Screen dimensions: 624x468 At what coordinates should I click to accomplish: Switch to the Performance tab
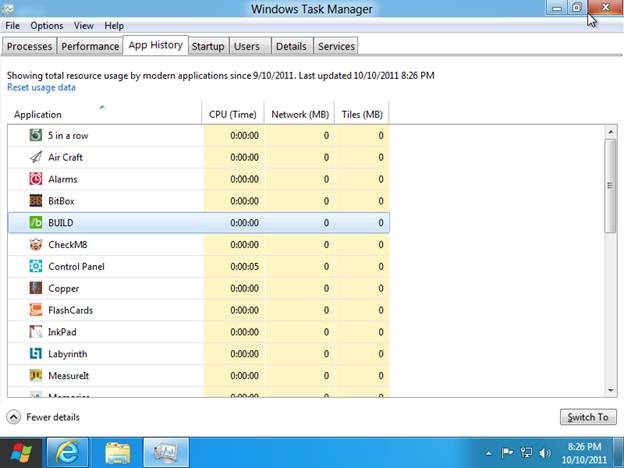tap(90, 46)
